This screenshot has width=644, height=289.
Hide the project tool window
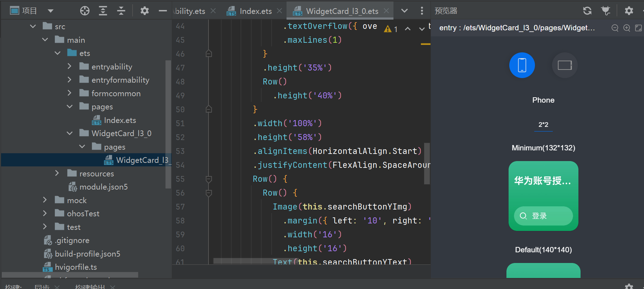[163, 11]
